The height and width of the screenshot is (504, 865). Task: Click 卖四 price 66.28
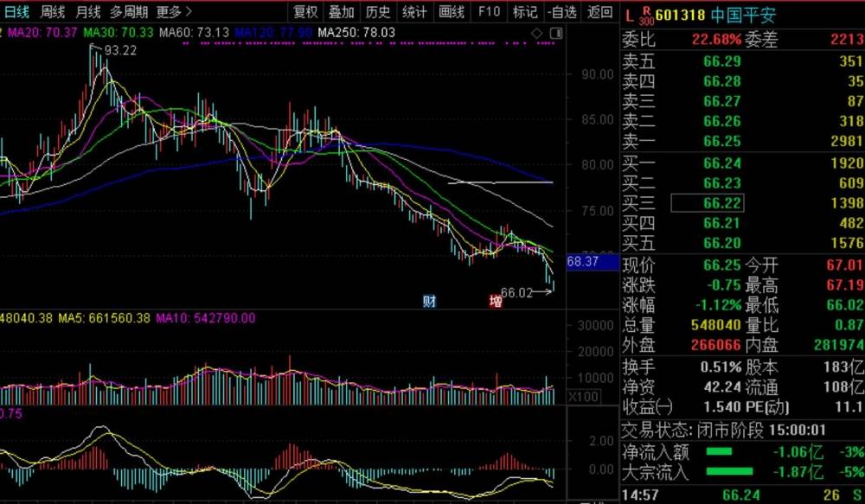pyautogui.click(x=722, y=81)
